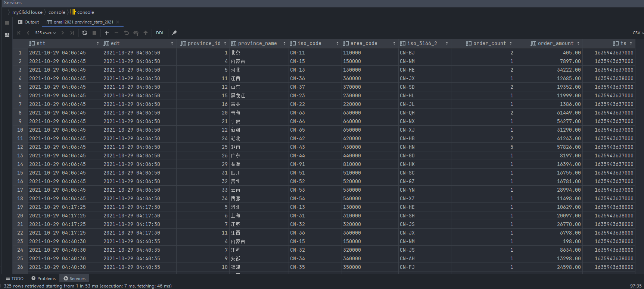Click order_amount cell 57826.00

pyautogui.click(x=548, y=147)
